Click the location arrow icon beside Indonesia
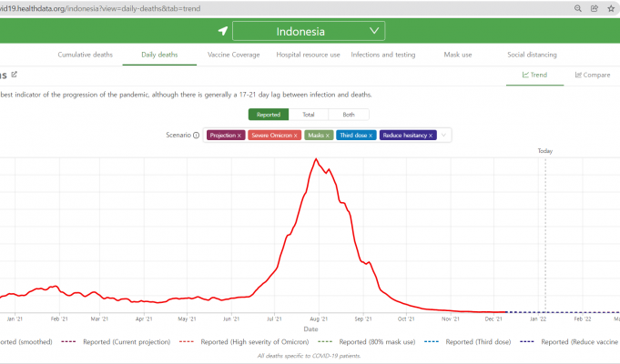620x364 pixels. tap(222, 31)
